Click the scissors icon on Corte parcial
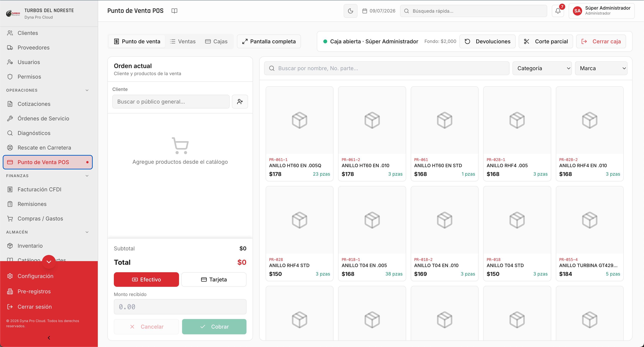 point(527,41)
